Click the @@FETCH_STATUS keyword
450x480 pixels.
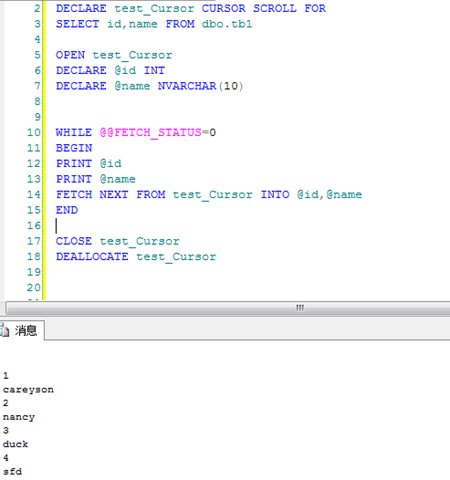[x=150, y=133]
